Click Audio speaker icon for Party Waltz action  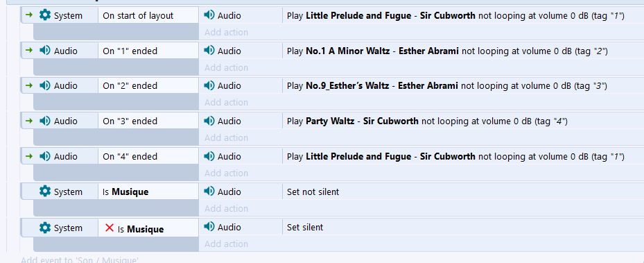click(209, 121)
